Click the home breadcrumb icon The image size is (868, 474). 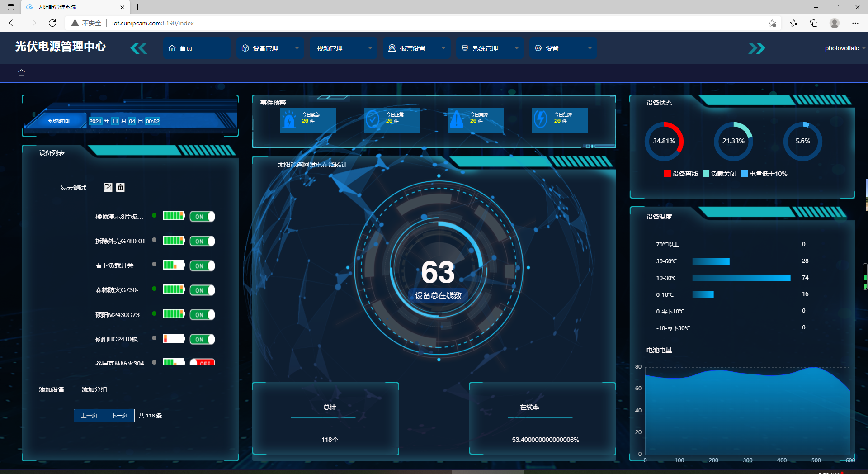pyautogui.click(x=21, y=73)
